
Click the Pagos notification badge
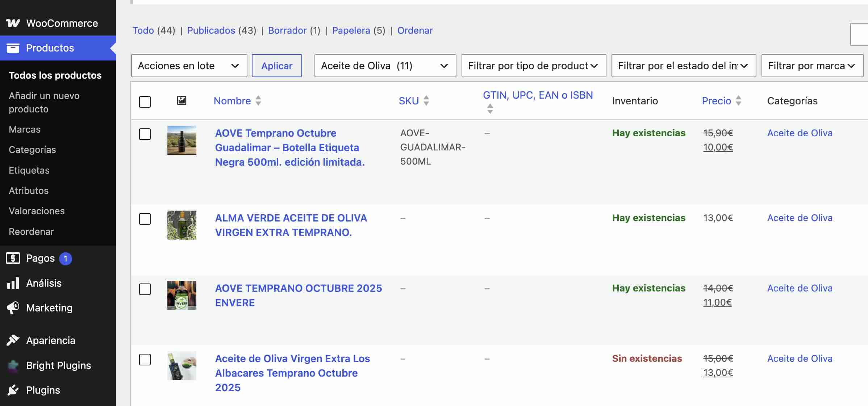click(66, 258)
